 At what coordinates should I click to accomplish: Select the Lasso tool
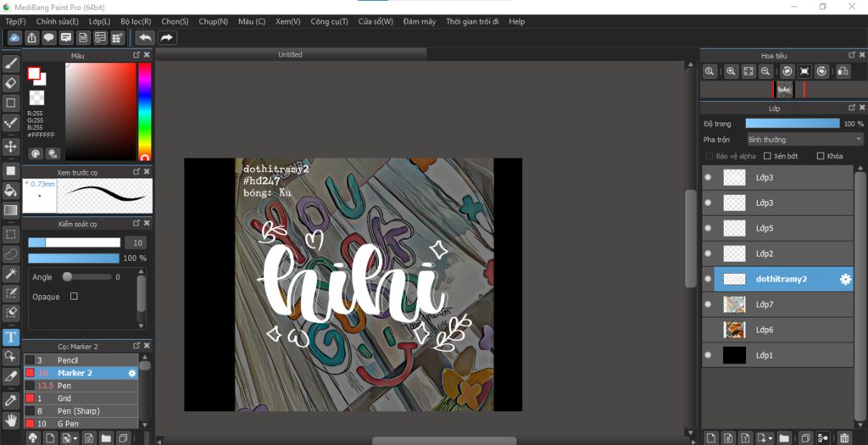10,254
